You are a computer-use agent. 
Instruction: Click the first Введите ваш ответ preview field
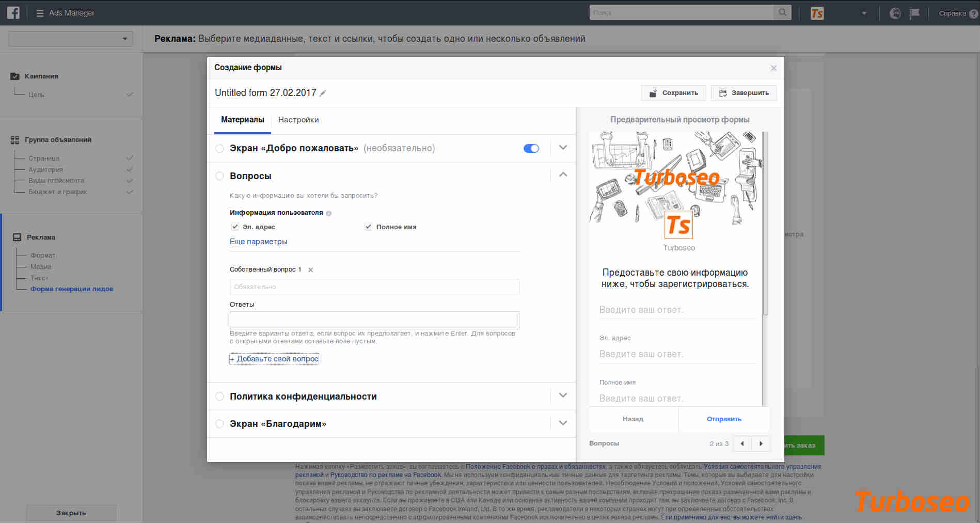[677, 310]
